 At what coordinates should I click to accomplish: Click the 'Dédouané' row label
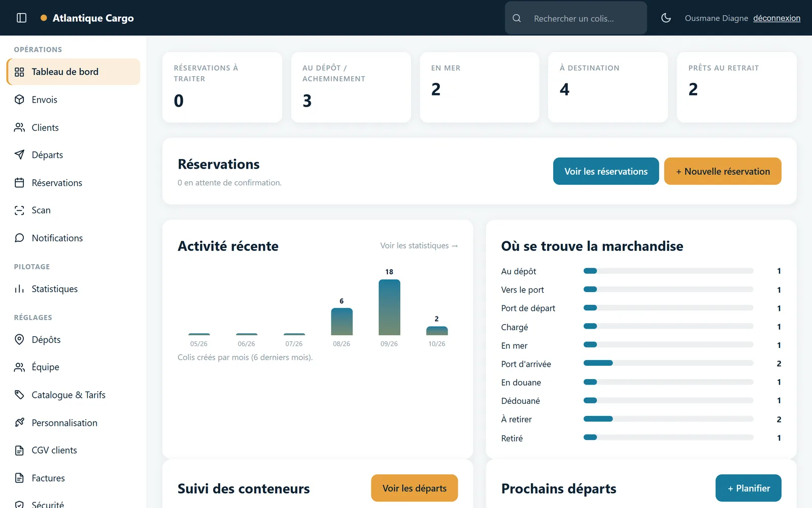pos(521,401)
